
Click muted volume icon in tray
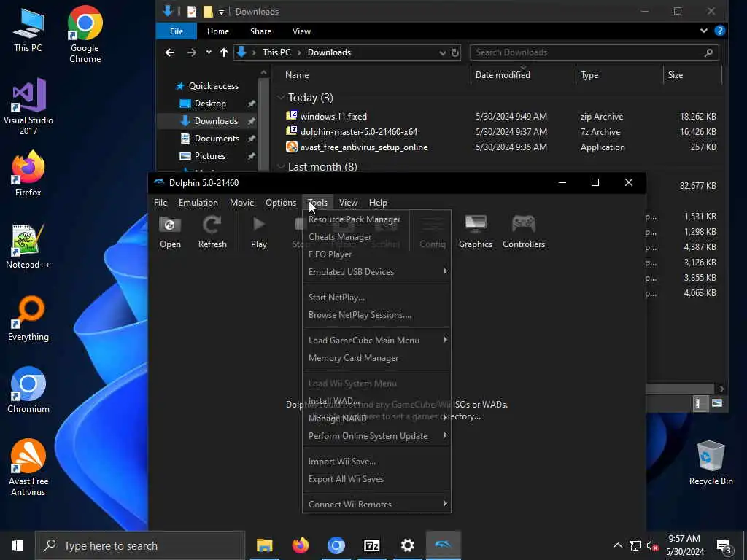(652, 545)
